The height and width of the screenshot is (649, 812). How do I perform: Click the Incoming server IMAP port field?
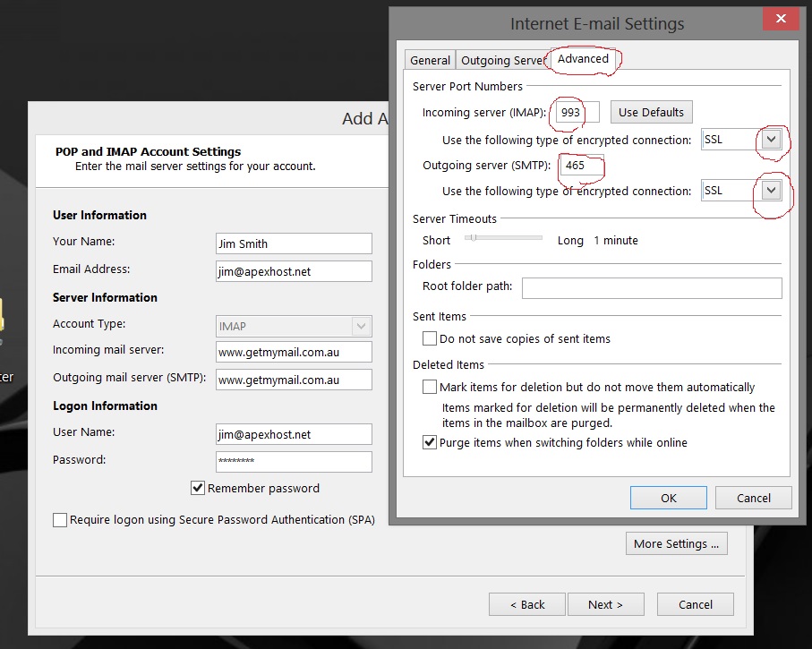coord(577,113)
